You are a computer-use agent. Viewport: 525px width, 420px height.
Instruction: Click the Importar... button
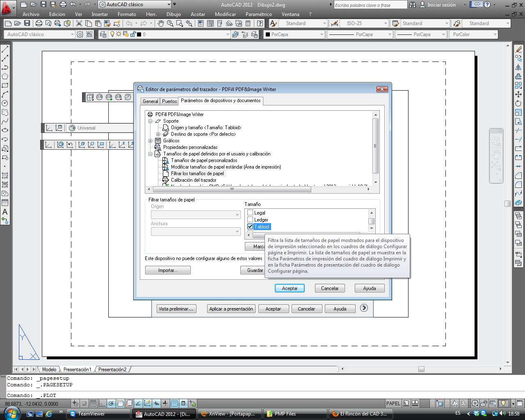click(168, 270)
